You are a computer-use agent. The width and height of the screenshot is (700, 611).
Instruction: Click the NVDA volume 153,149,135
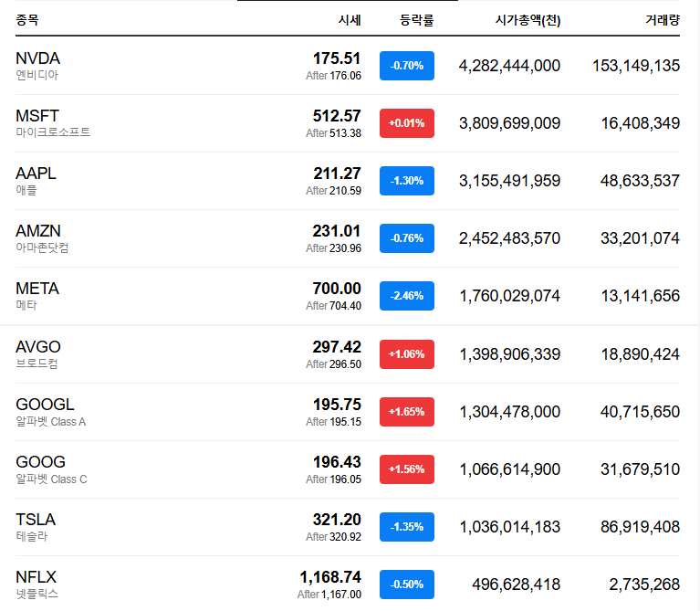pyautogui.click(x=636, y=66)
